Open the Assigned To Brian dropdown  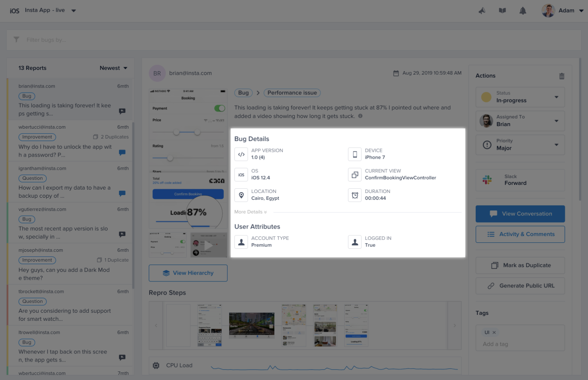520,121
